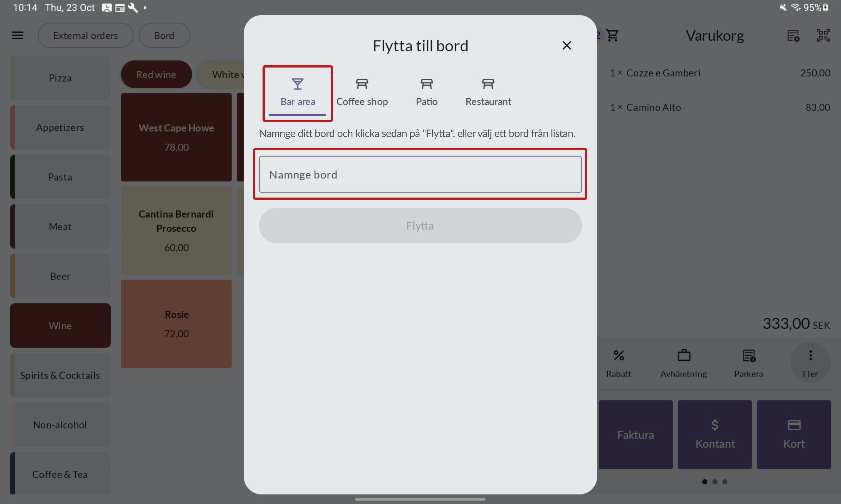Click the receipt list icon near Varukorg

(793, 35)
